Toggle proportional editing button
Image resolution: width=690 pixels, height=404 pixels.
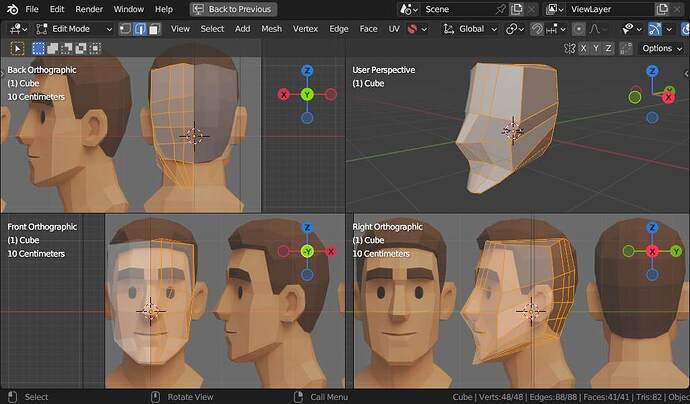pos(578,29)
